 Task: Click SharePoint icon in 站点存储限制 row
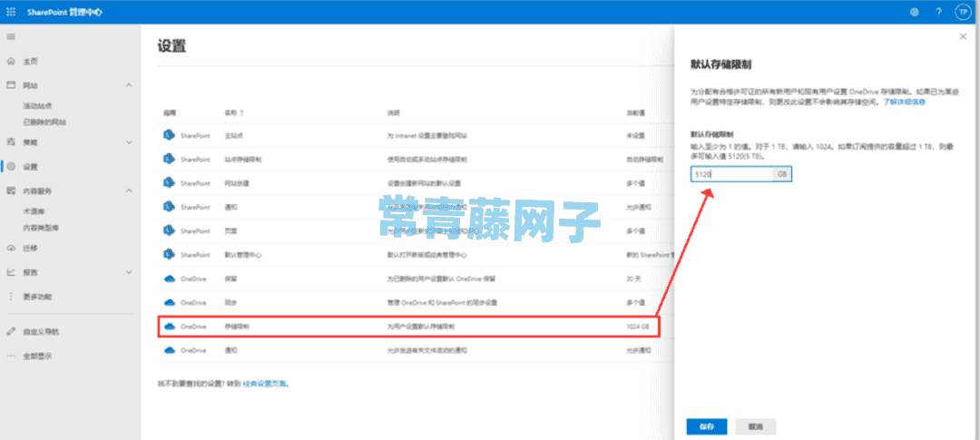(x=168, y=160)
